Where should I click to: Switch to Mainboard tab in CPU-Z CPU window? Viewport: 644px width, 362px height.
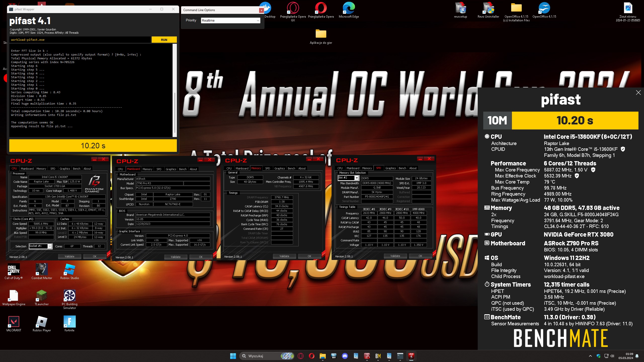coord(27,169)
